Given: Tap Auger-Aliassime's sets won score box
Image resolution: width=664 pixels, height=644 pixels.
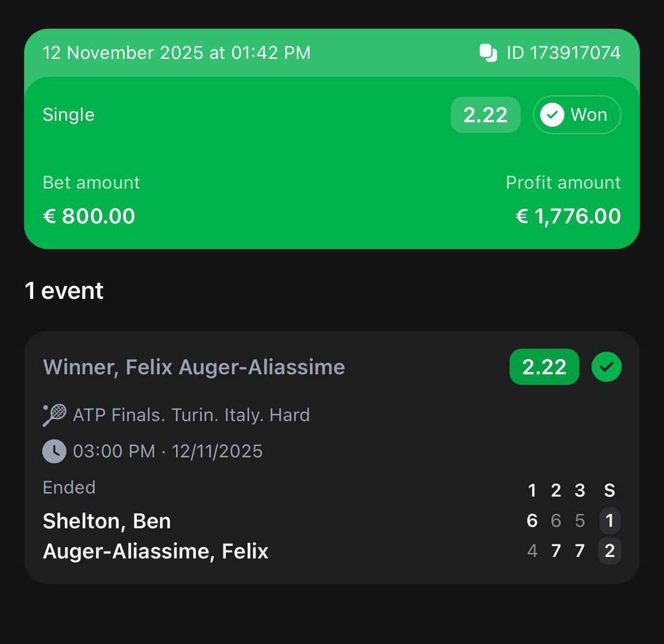Looking at the screenshot, I should coord(610,551).
